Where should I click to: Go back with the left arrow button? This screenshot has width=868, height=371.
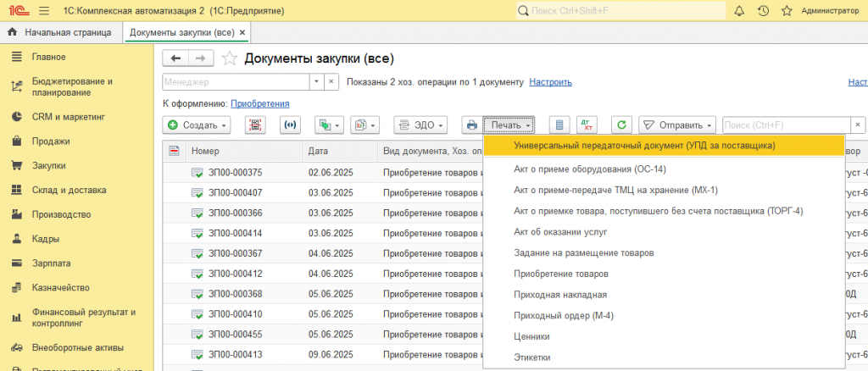[x=175, y=58]
